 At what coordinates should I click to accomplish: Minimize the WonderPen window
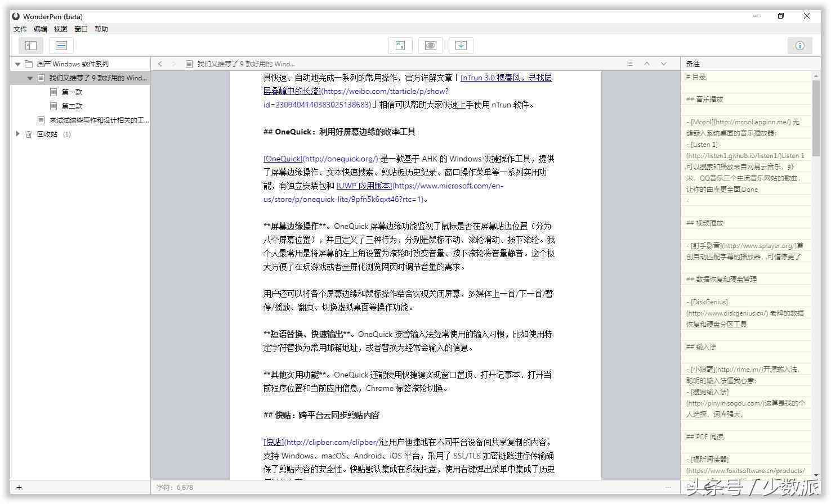point(756,16)
